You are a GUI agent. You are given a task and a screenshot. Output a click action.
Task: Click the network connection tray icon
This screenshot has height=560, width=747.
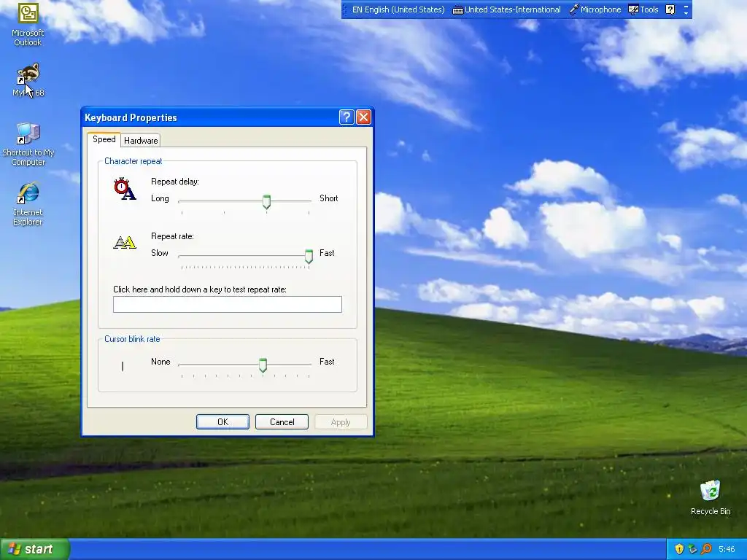pyautogui.click(x=693, y=549)
